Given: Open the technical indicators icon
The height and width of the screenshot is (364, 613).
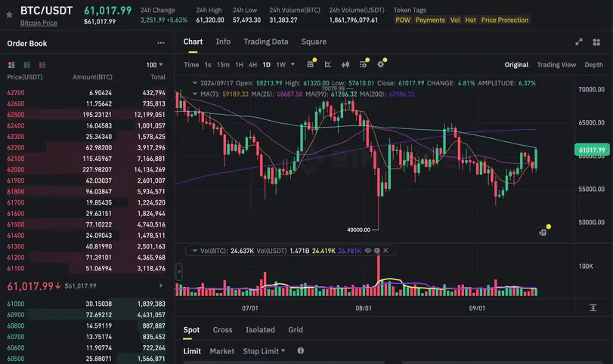Looking at the screenshot, I should pos(327,64).
